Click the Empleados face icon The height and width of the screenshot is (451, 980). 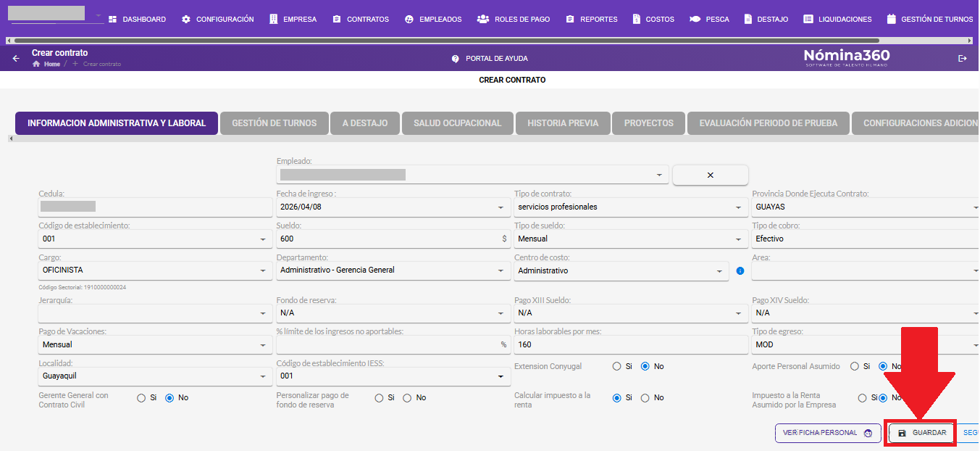(x=409, y=20)
